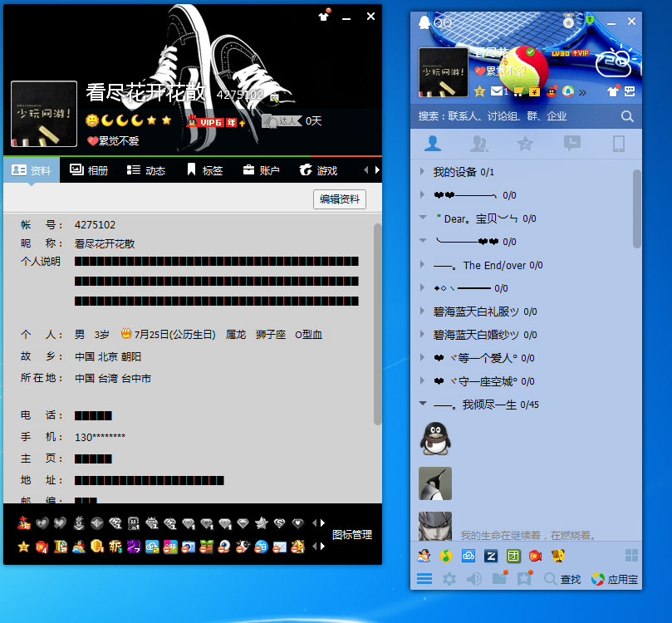Open the QQ main menu icon

pyautogui.click(x=424, y=579)
